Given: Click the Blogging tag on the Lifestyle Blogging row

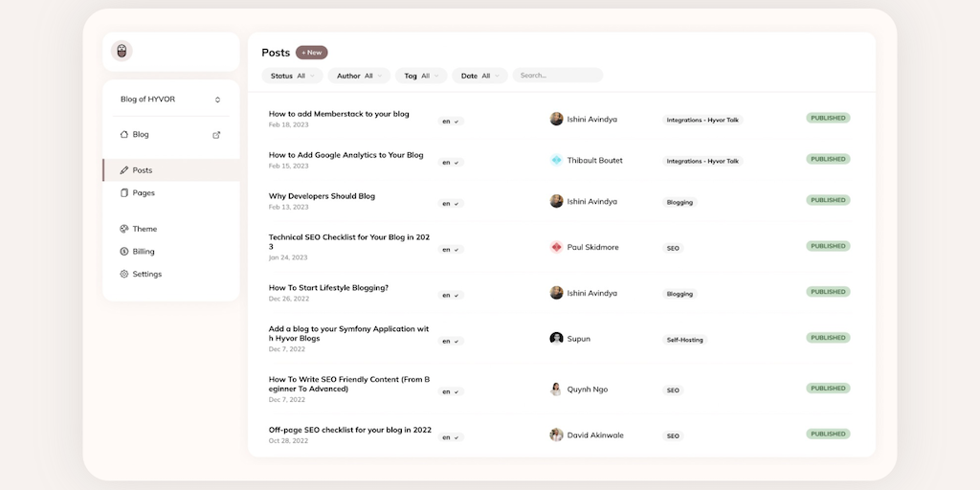Looking at the screenshot, I should point(679,294).
